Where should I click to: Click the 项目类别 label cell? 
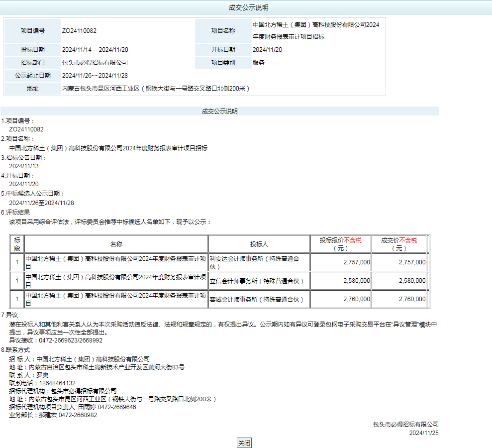[223, 63]
